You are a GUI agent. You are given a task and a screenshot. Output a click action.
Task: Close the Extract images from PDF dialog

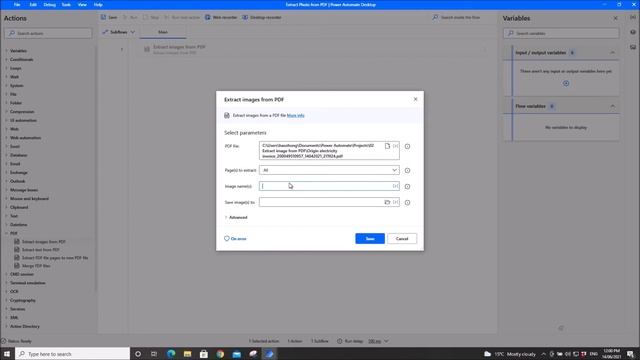click(416, 99)
